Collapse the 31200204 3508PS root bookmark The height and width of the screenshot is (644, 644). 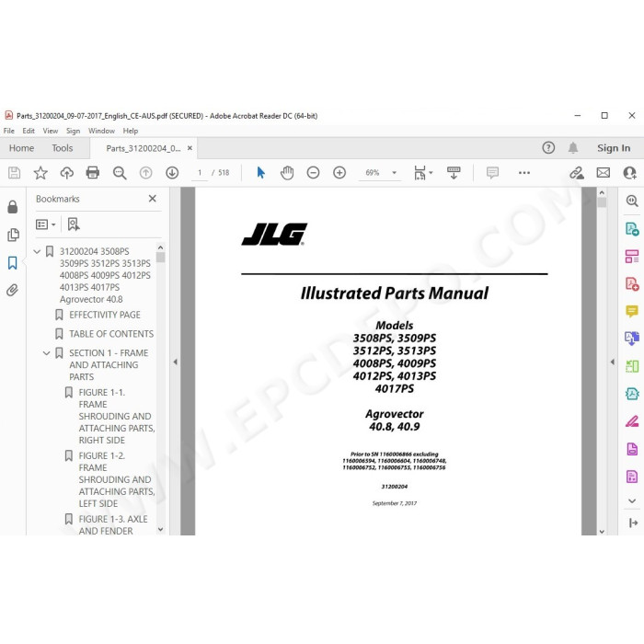pyautogui.click(x=37, y=251)
